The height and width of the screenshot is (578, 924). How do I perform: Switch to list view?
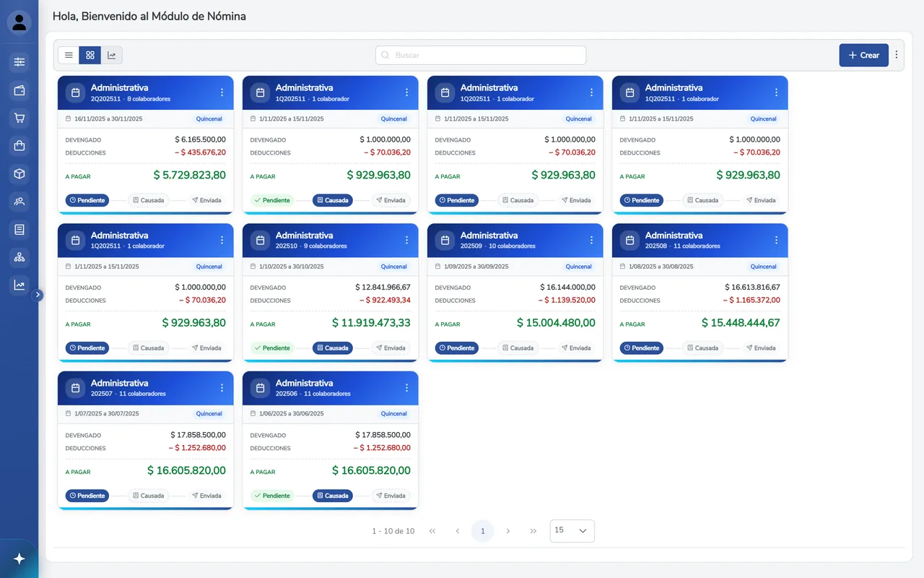(69, 55)
